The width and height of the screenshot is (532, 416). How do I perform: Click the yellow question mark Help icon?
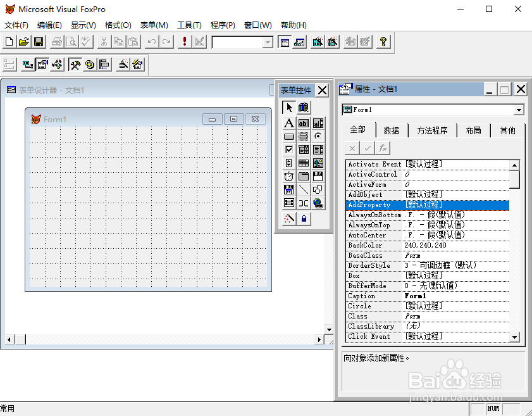point(383,42)
